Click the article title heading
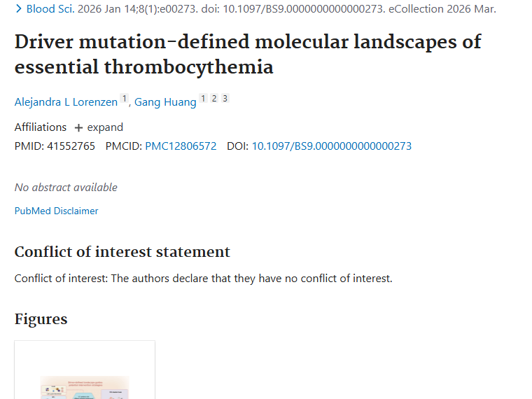This screenshot has width=532, height=399. click(x=248, y=54)
